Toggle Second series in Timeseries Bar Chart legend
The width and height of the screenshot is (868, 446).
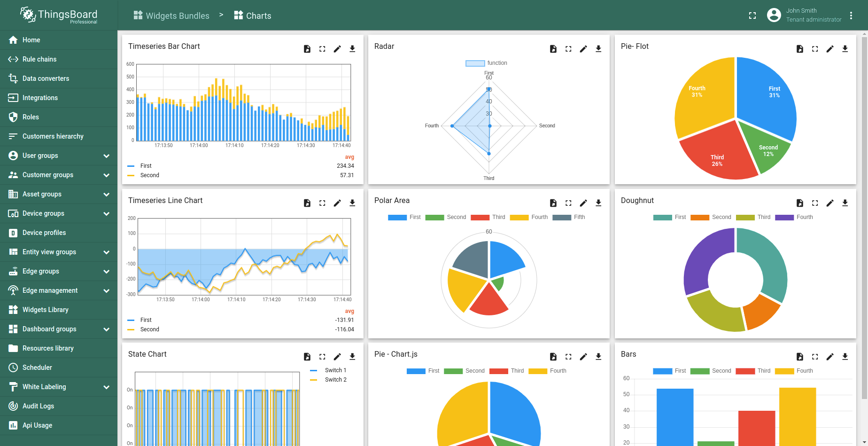[x=143, y=175]
